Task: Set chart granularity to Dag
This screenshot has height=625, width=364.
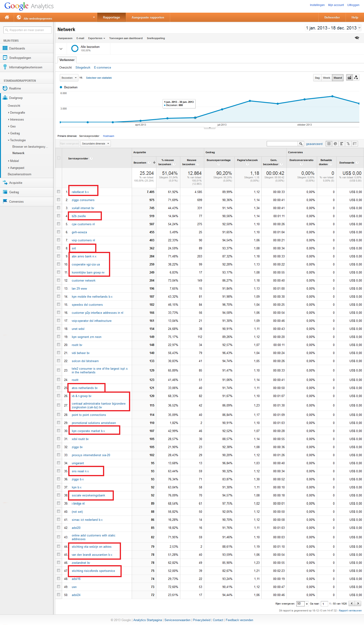Action: (317, 78)
